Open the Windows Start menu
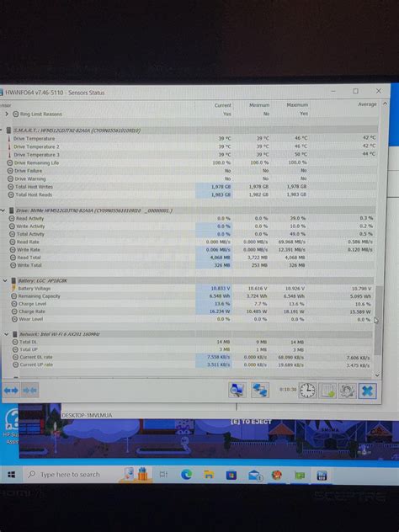The image size is (399, 532). (11, 474)
